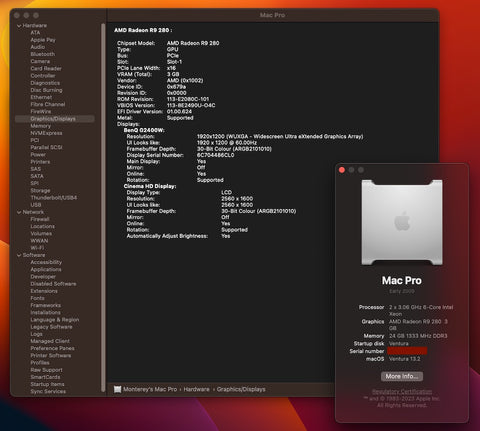
Task: Click the sidebar vertical scrollbar
Action: pyautogui.click(x=103, y=207)
